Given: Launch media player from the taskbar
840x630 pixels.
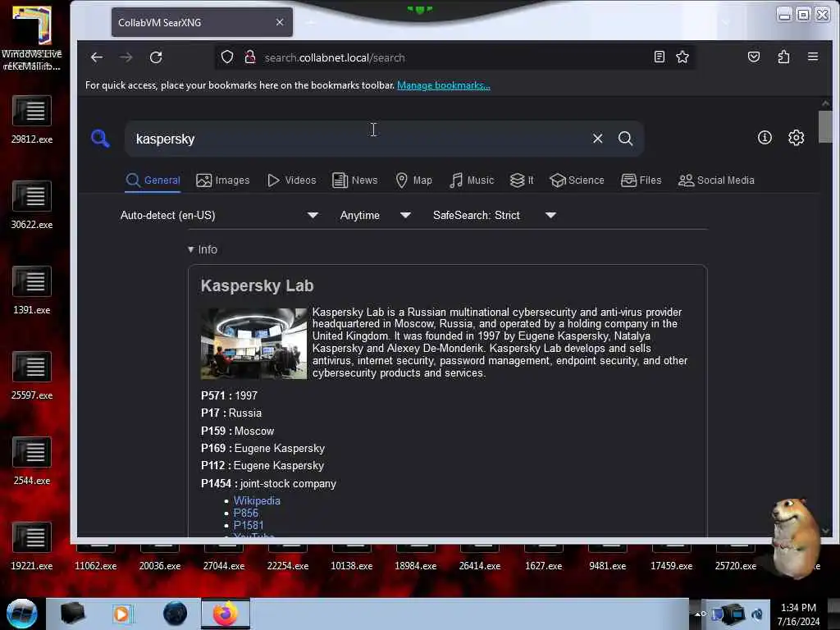Looking at the screenshot, I should (x=121, y=614).
